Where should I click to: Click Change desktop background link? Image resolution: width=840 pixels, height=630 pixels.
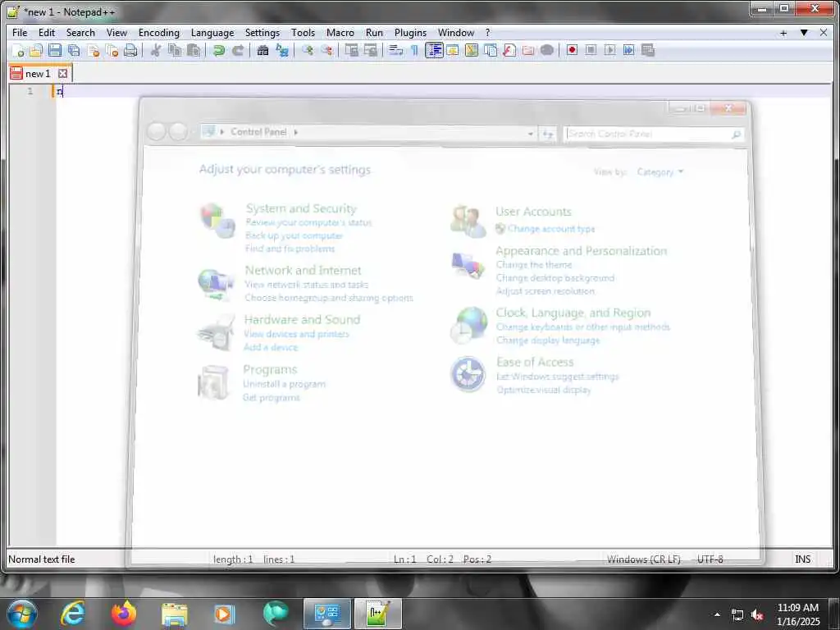click(555, 278)
